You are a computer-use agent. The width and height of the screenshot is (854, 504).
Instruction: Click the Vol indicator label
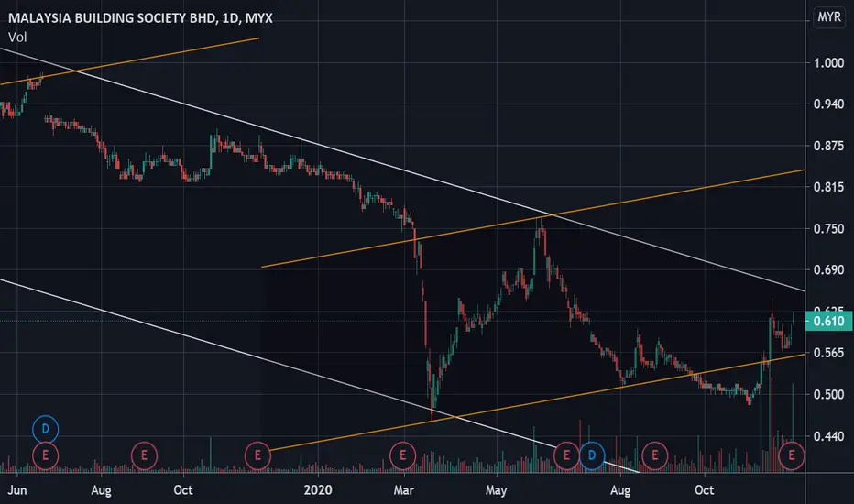[17, 37]
